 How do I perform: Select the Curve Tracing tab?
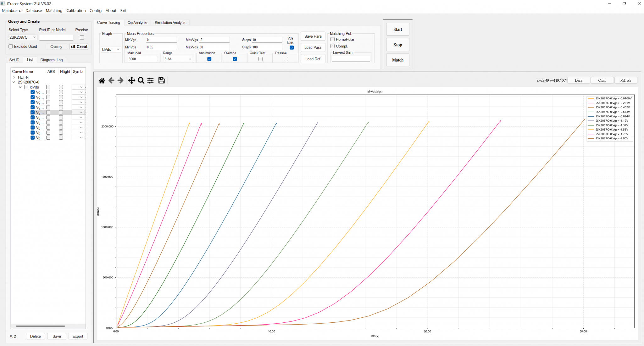click(x=108, y=22)
